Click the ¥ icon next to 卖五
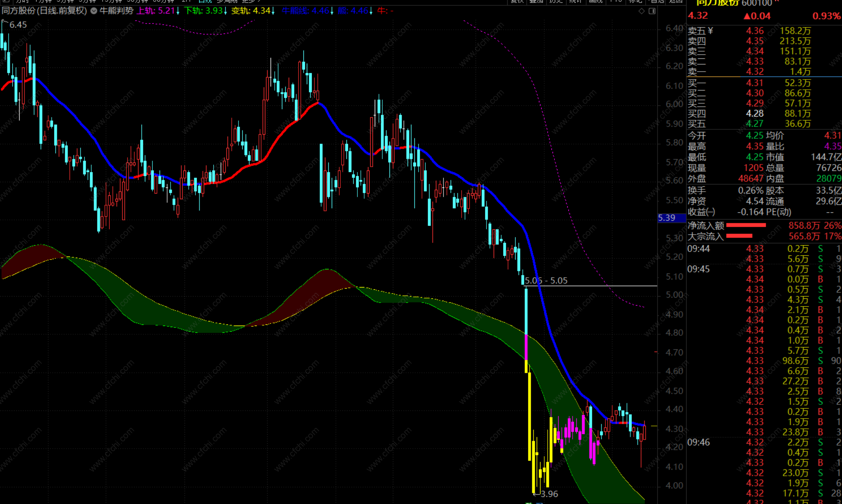Screen dimensions: 842x504 tap(710, 31)
